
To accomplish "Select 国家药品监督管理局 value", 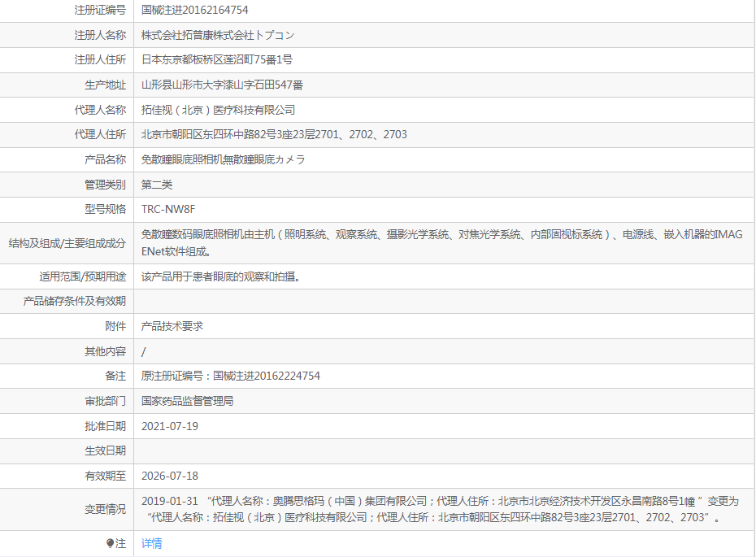I will pyautogui.click(x=188, y=401).
